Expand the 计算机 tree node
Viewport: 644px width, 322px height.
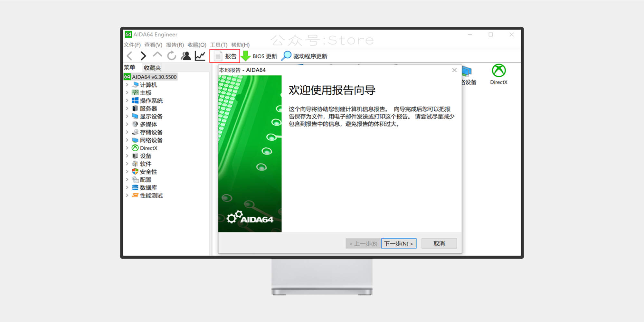pos(127,85)
